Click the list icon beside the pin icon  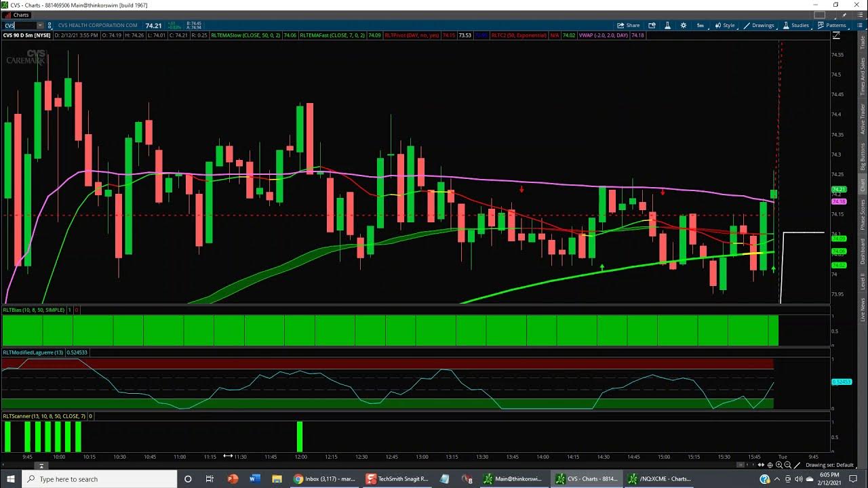pyautogui.click(x=860, y=15)
